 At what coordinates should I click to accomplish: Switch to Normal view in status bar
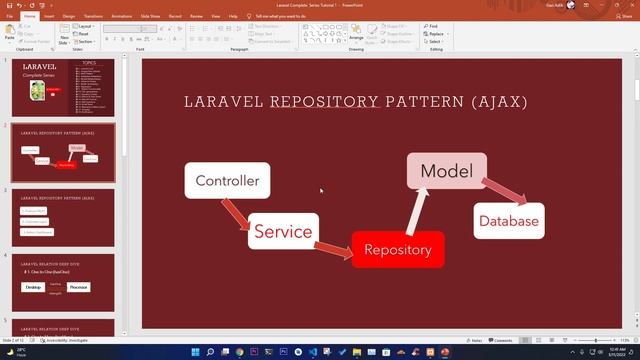(526, 340)
